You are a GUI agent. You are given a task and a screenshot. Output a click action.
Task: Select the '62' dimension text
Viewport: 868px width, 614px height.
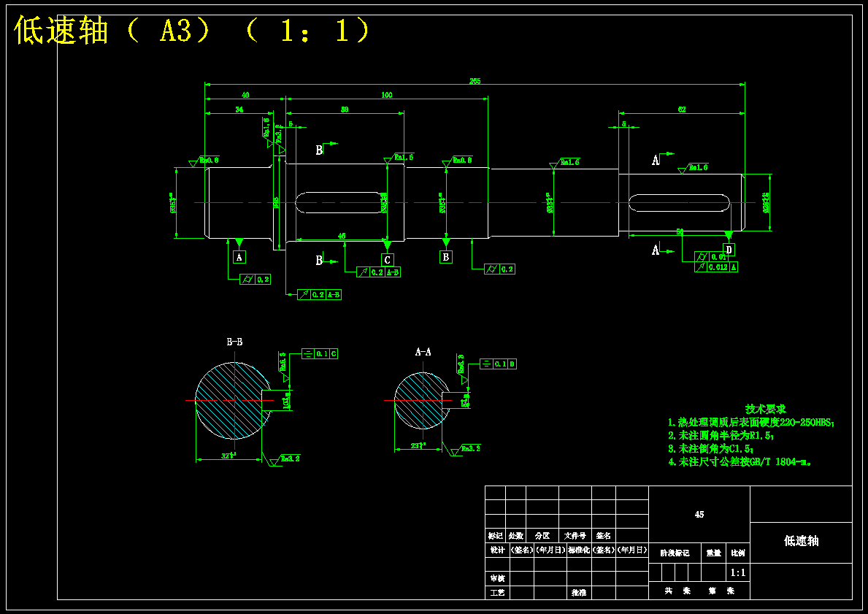click(x=681, y=110)
